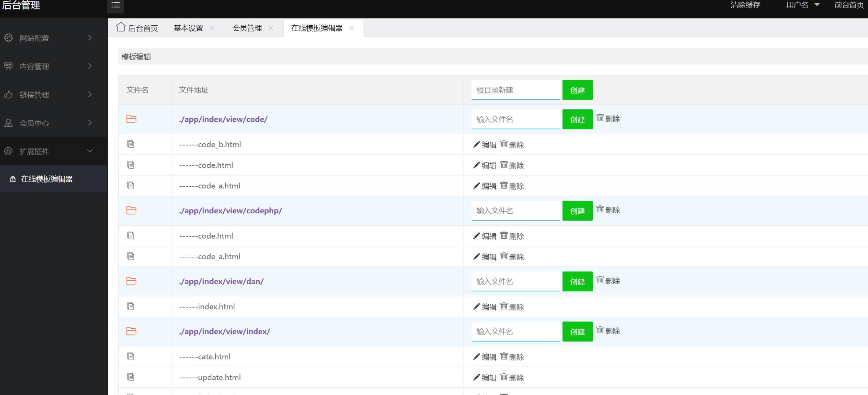The width and height of the screenshot is (868, 395).
Task: Delete cate.html template
Action: (512, 357)
